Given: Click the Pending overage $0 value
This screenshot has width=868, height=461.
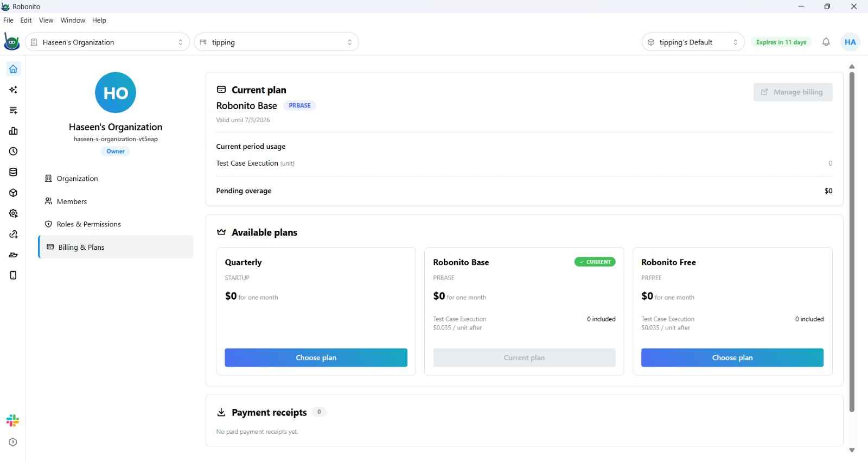Looking at the screenshot, I should point(828,191).
